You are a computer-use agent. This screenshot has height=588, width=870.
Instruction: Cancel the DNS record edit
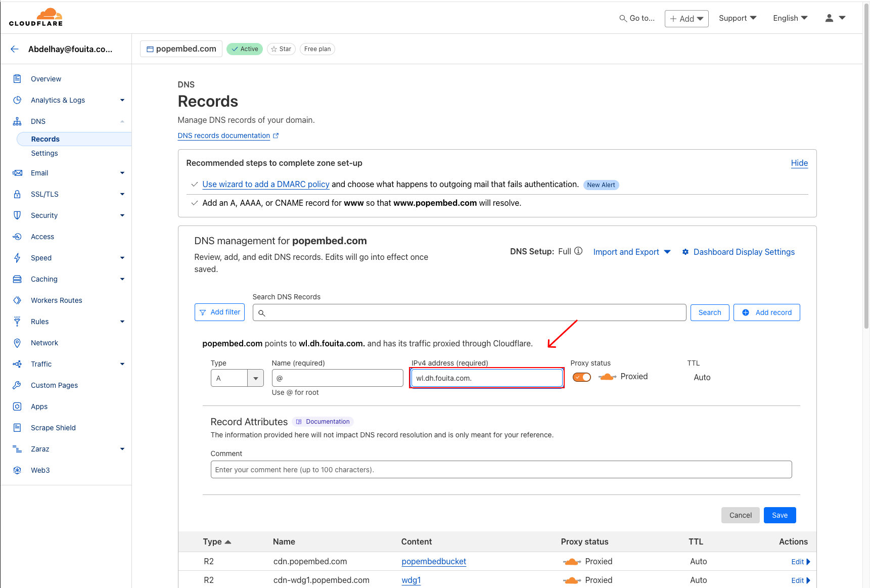tap(740, 515)
